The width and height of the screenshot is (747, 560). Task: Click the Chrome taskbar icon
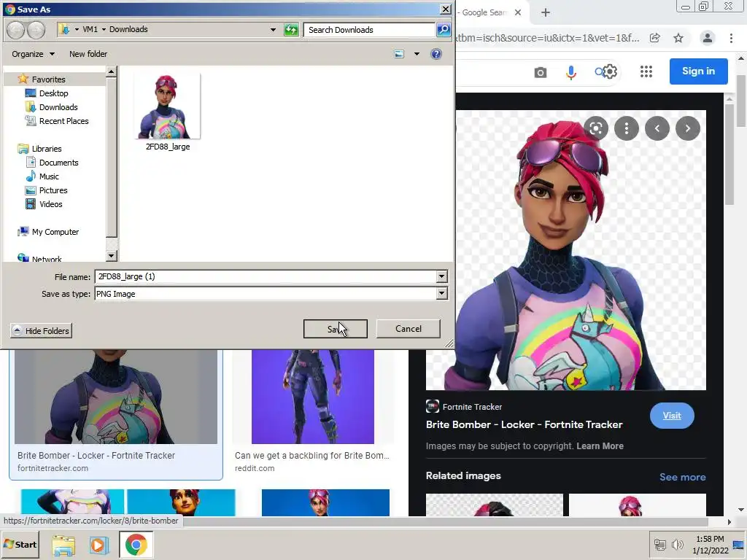136,545
